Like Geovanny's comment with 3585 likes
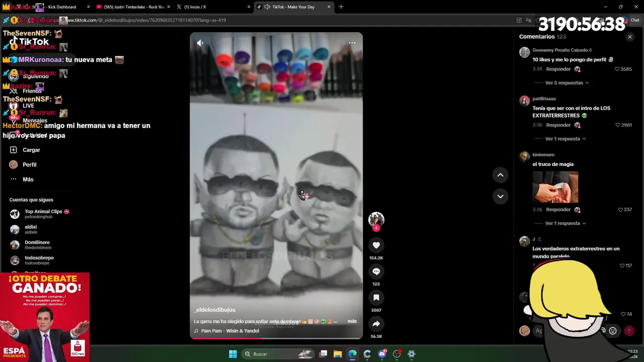The height and width of the screenshot is (362, 644). (x=617, y=69)
